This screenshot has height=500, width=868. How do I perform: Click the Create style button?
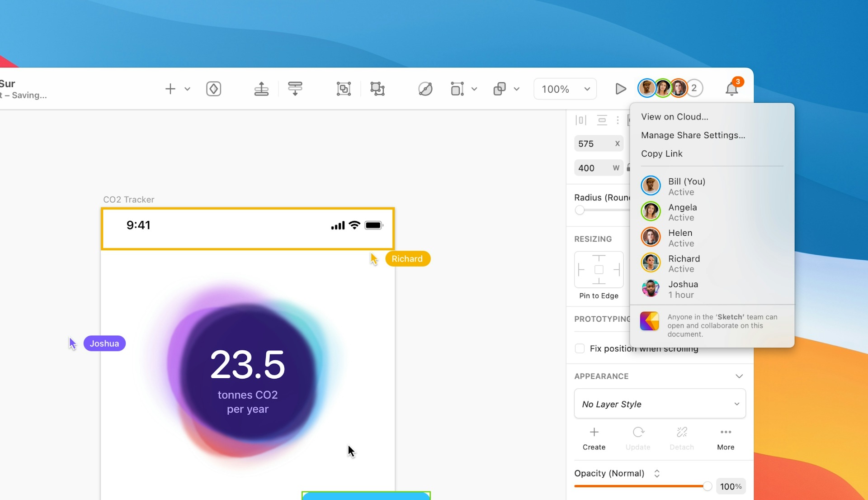tap(594, 438)
